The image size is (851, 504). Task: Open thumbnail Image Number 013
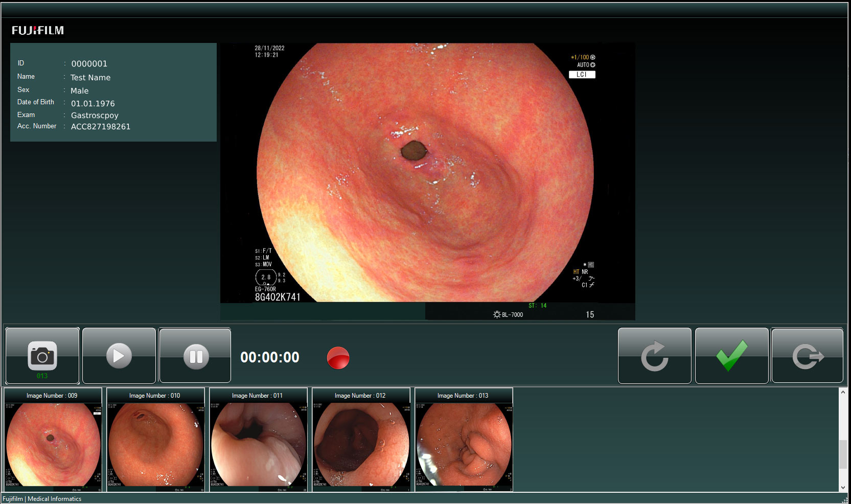point(464,444)
